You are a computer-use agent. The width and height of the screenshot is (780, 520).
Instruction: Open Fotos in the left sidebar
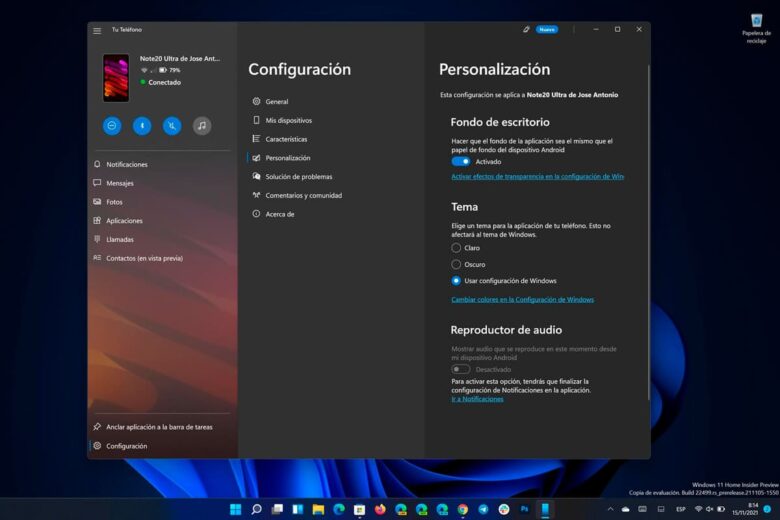click(114, 202)
